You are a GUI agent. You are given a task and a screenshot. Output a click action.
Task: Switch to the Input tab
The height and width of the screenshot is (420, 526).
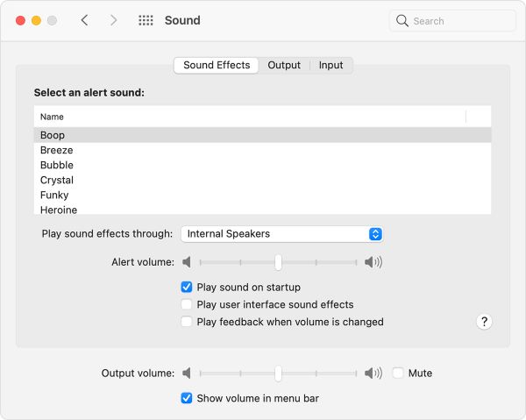pyautogui.click(x=331, y=65)
